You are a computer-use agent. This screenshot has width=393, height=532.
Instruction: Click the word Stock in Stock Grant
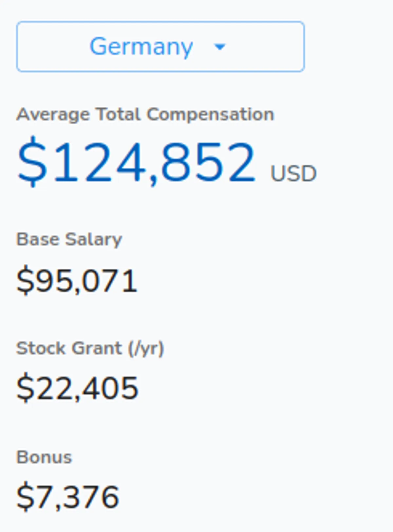coord(41,348)
